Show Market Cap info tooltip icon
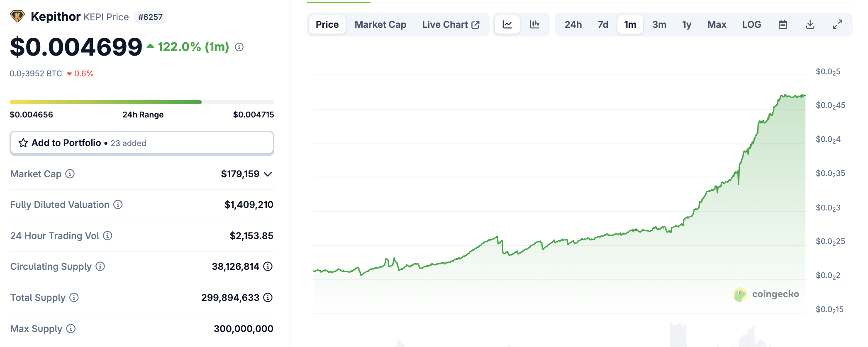The width and height of the screenshot is (868, 347). click(x=70, y=174)
